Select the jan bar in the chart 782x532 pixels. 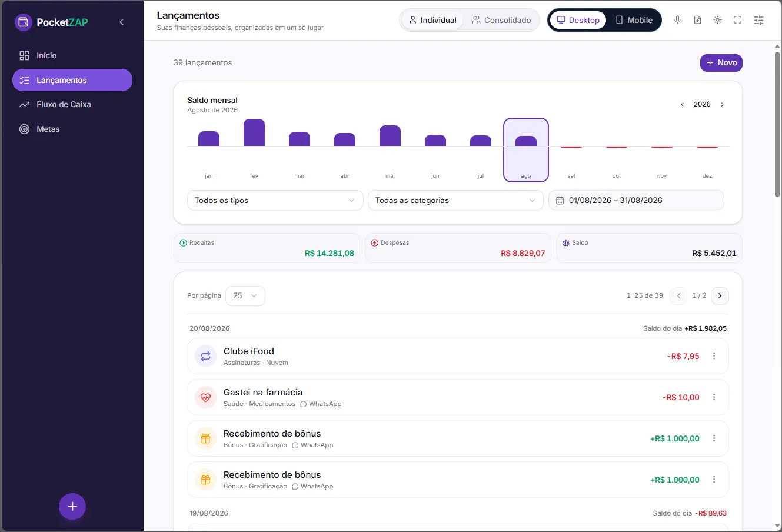pos(209,138)
